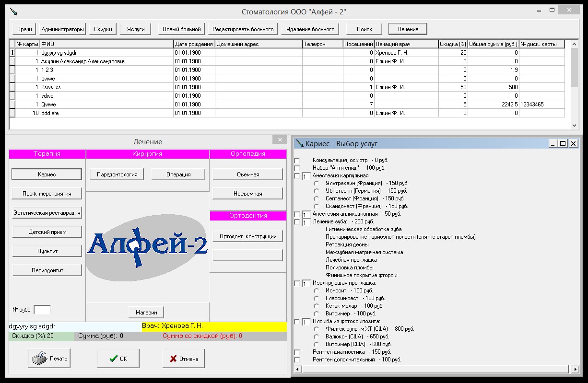Click the red X Отмена button
The width and height of the screenshot is (588, 383).
point(184,359)
